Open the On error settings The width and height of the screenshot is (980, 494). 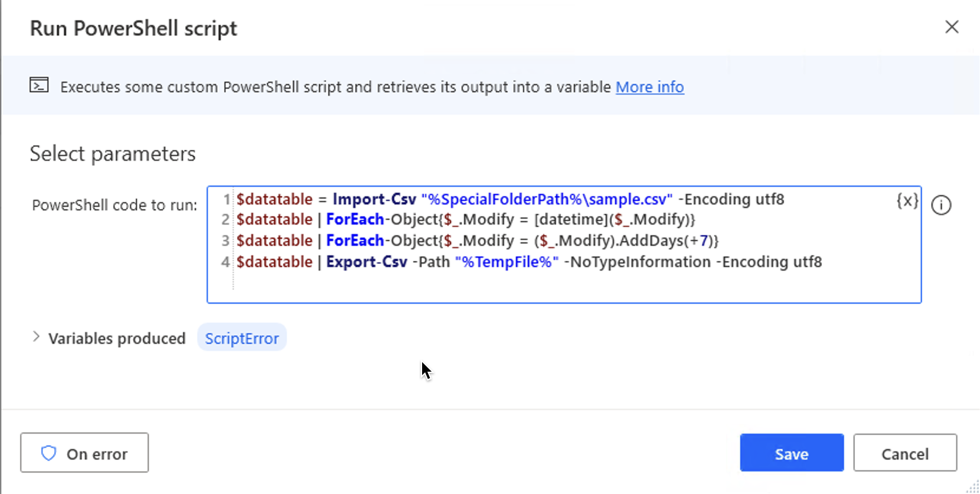pos(84,453)
